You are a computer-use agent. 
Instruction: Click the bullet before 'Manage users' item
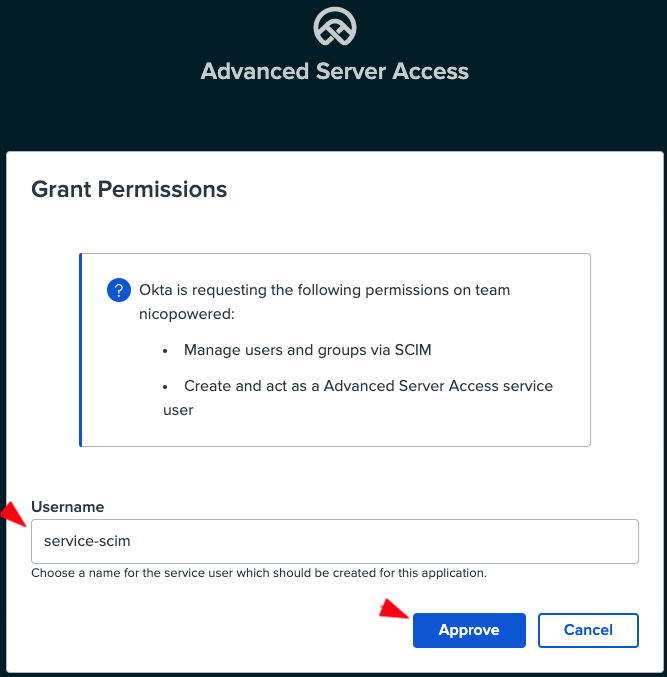165,351
